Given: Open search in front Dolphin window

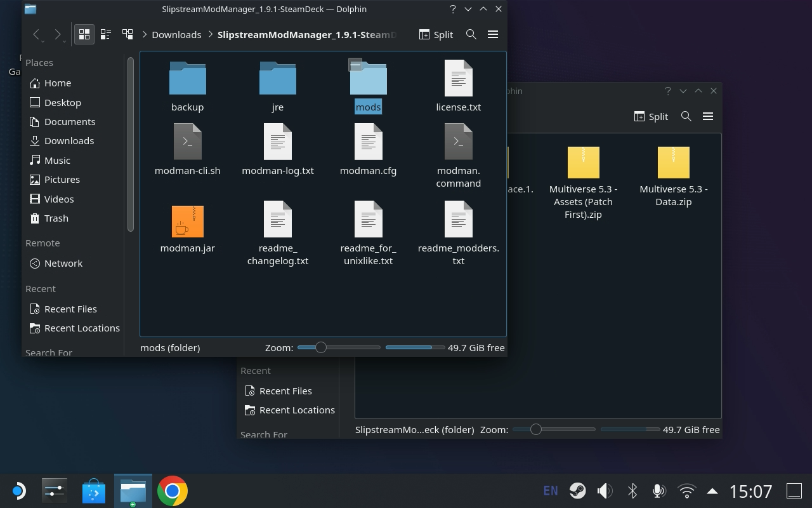Looking at the screenshot, I should click(x=471, y=34).
